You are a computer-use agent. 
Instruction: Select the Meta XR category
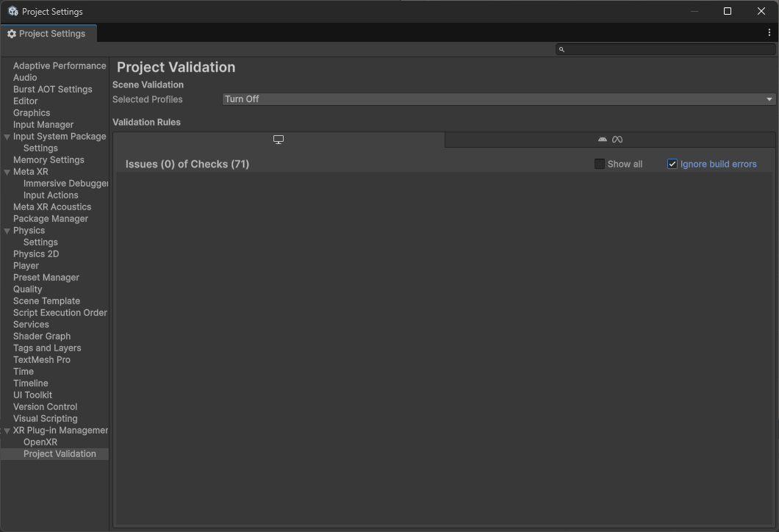coord(31,171)
